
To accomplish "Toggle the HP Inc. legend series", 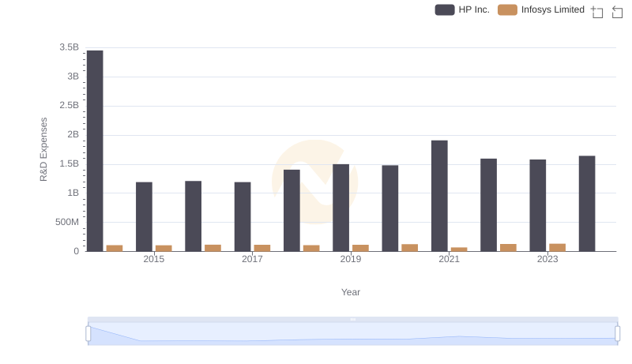I will pyautogui.click(x=462, y=9).
